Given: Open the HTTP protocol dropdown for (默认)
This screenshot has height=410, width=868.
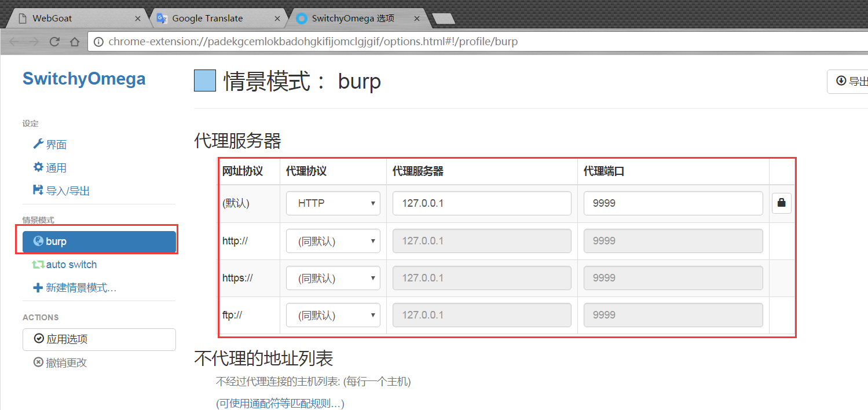Looking at the screenshot, I should (x=333, y=203).
